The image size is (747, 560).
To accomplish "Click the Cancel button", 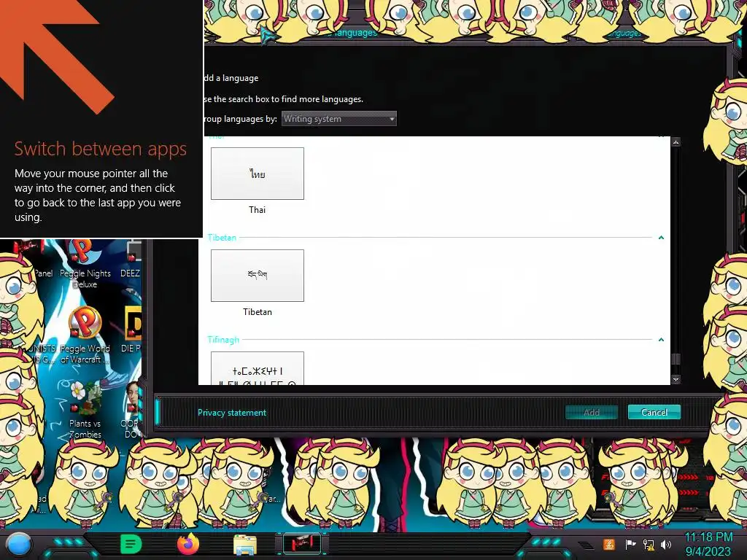I will pyautogui.click(x=654, y=412).
